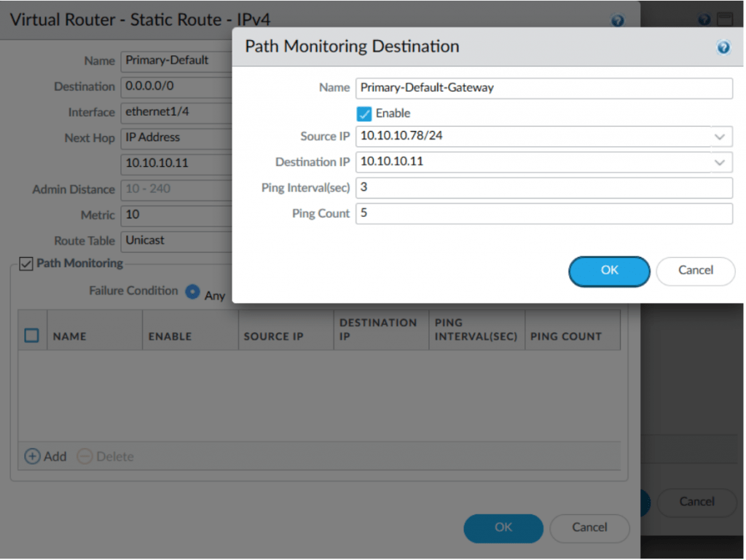Click the Admin Distance field
The width and height of the screenshot is (746, 560).
tap(176, 189)
